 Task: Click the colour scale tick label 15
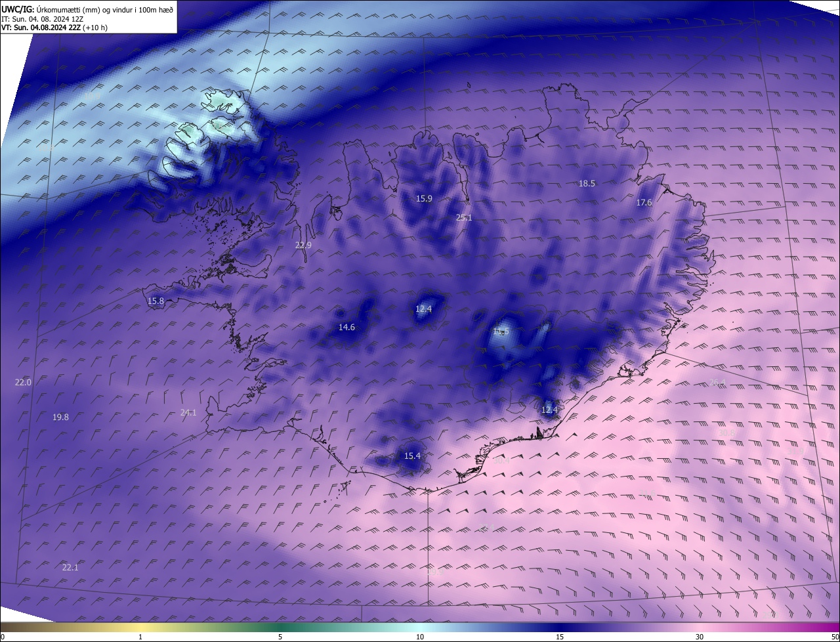point(560,637)
